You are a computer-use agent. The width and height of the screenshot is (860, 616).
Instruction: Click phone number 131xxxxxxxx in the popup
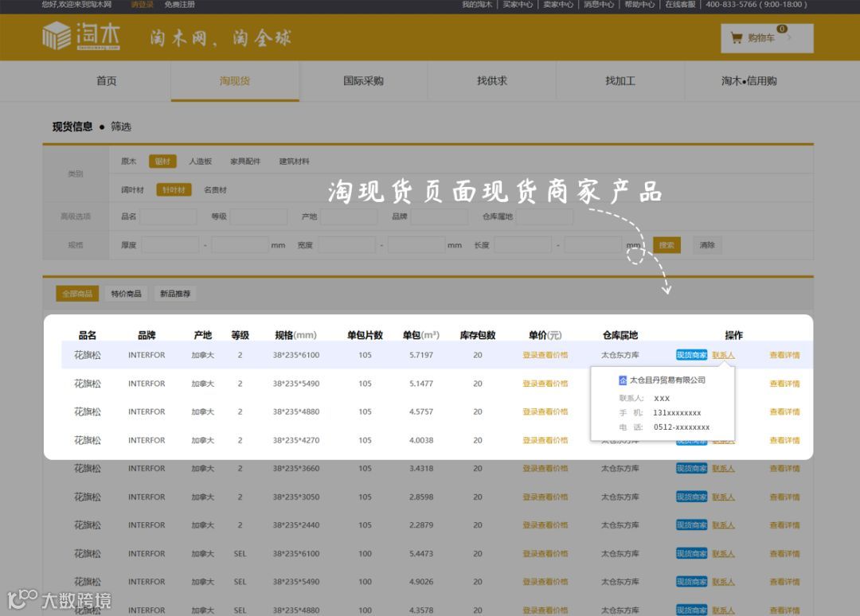pyautogui.click(x=677, y=413)
